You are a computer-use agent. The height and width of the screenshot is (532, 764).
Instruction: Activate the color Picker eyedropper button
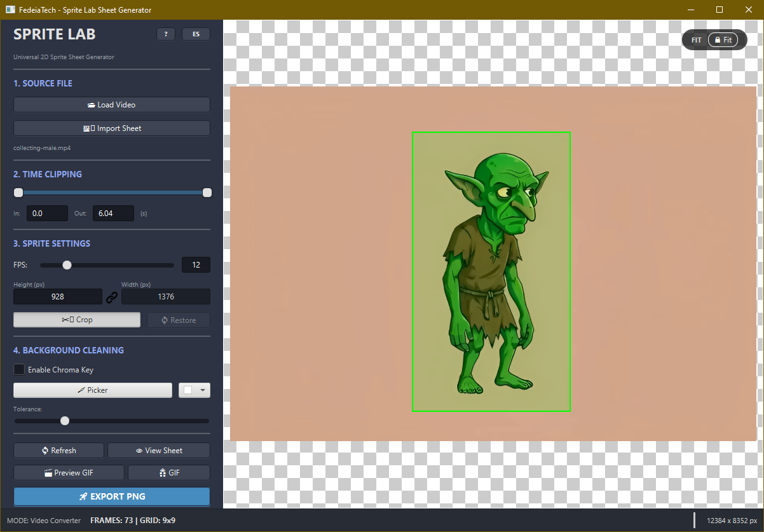pyautogui.click(x=93, y=390)
